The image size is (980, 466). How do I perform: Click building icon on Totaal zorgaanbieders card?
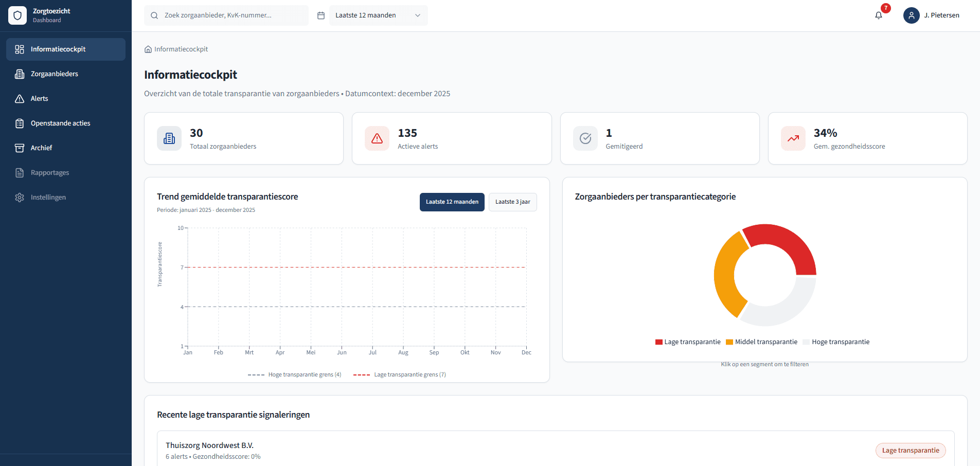coord(169,138)
